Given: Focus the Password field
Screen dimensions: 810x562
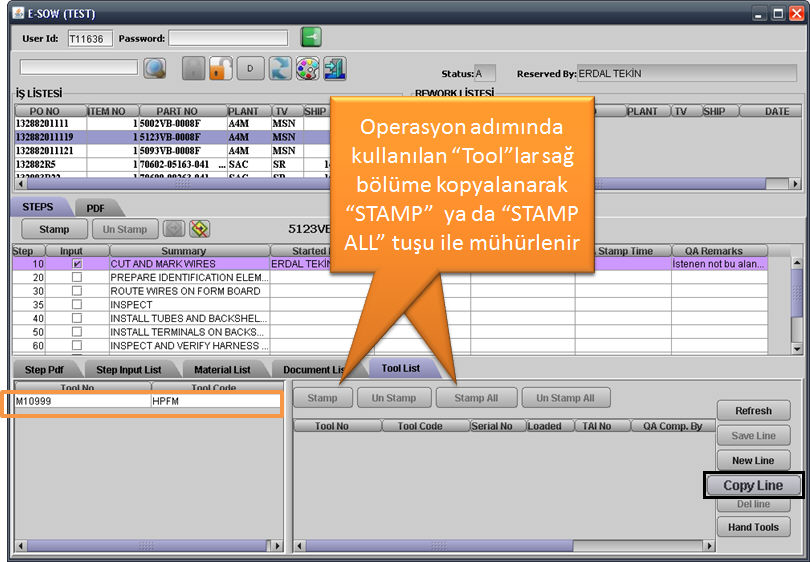Looking at the screenshot, I should (x=228, y=38).
